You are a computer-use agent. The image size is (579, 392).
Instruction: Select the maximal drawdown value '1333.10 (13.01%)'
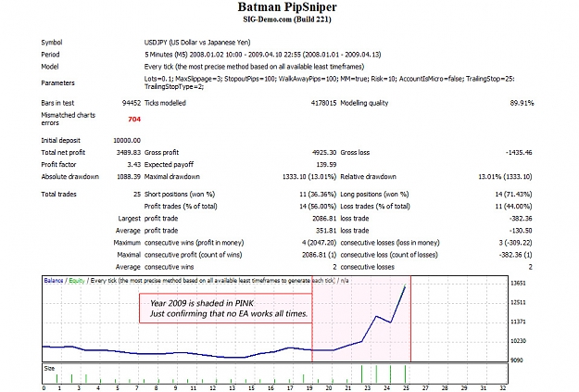309,177
